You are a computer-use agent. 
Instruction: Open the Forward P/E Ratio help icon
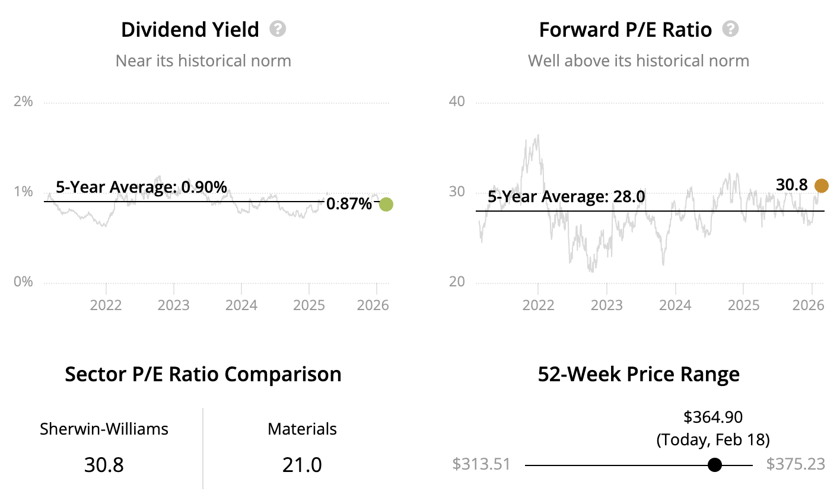pos(730,29)
